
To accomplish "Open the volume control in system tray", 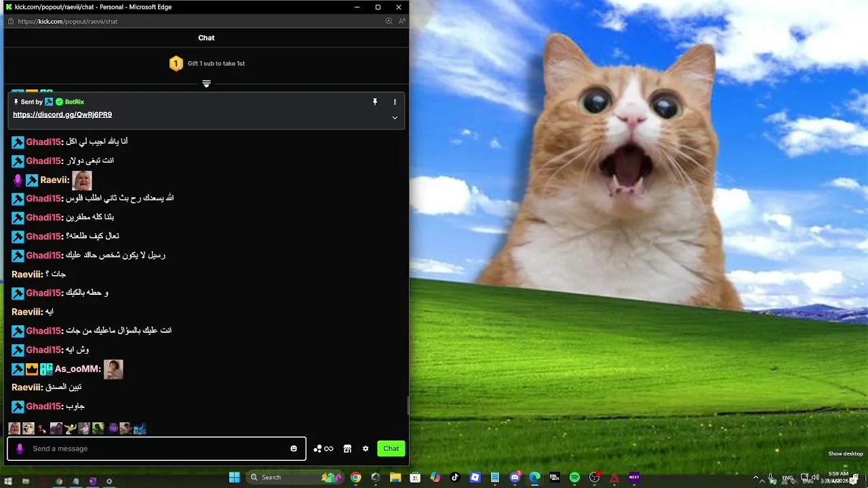I will pyautogui.click(x=815, y=477).
